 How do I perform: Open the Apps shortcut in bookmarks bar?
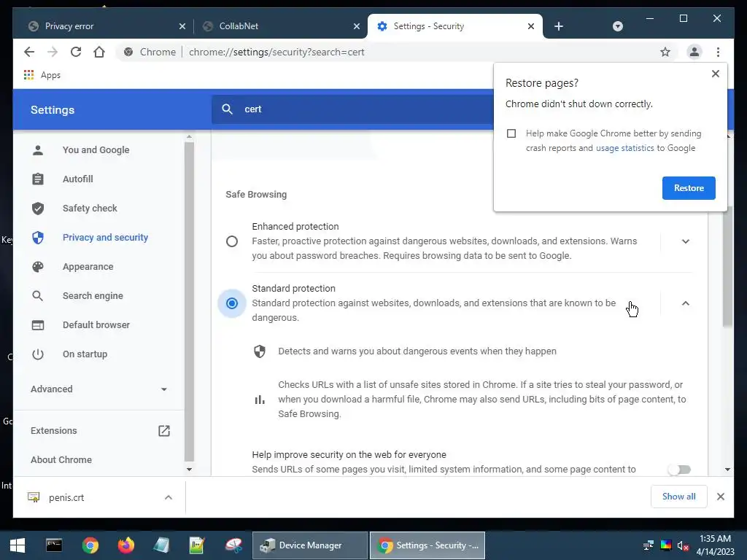pos(42,75)
